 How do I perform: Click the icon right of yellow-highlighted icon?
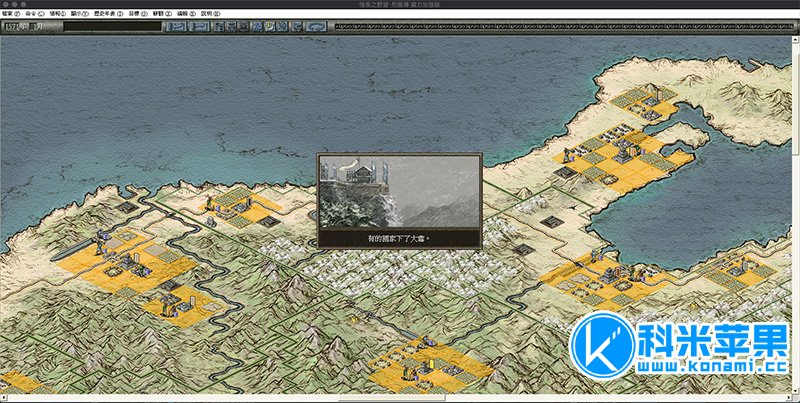(282, 27)
